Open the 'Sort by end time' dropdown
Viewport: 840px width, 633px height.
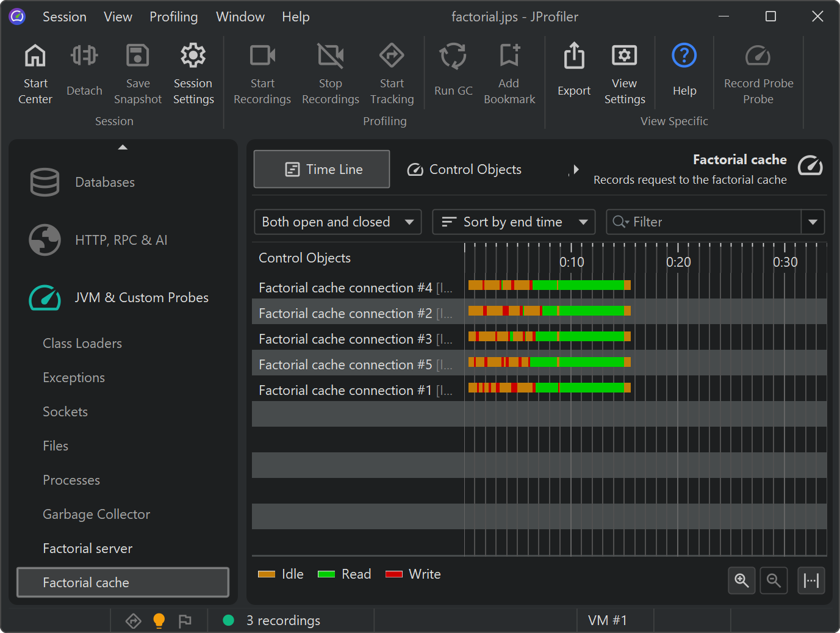pyautogui.click(x=514, y=222)
